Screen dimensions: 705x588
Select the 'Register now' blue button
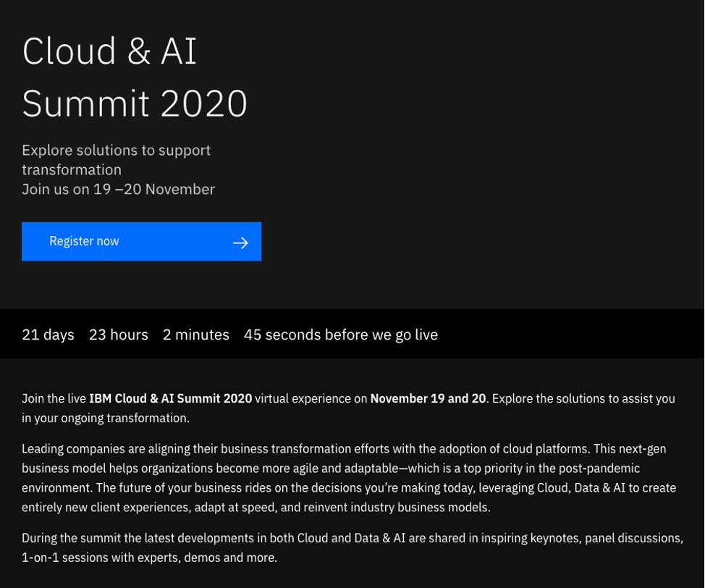pos(141,241)
